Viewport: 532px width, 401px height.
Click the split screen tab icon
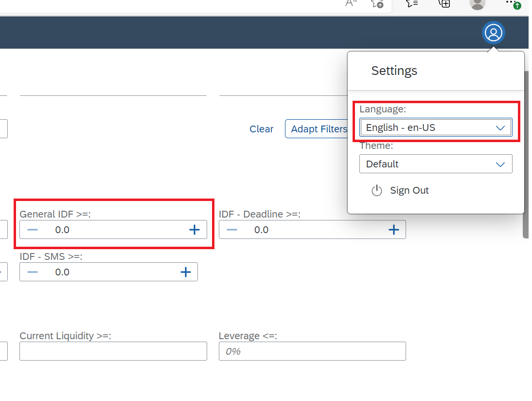click(x=443, y=4)
